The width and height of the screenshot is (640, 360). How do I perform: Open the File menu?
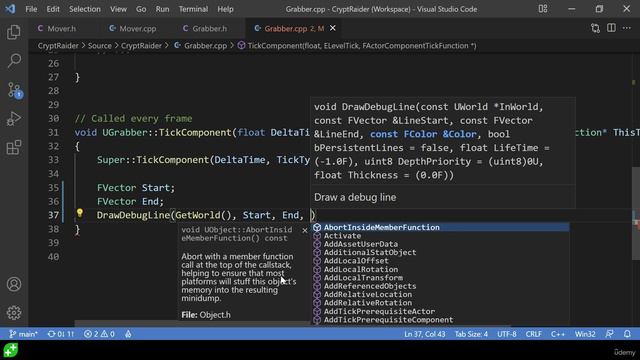31,9
